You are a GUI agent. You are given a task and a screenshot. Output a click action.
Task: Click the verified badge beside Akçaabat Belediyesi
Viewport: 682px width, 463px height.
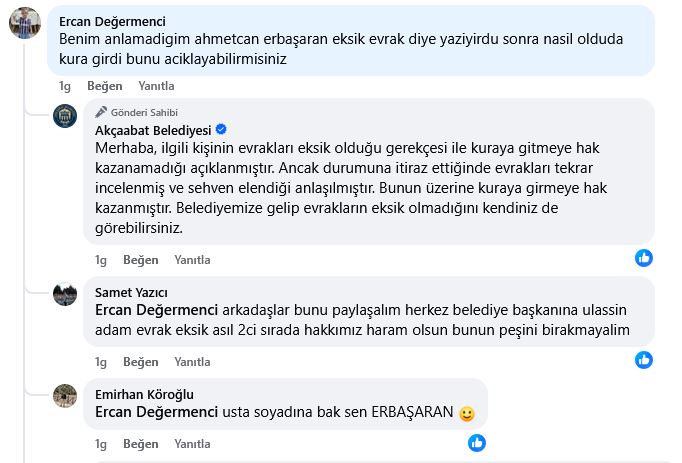221,130
